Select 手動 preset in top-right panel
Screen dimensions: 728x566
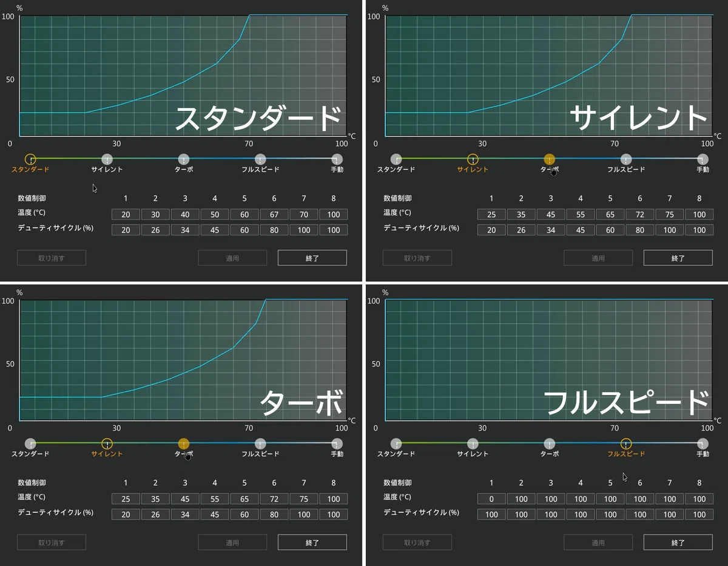click(703, 159)
